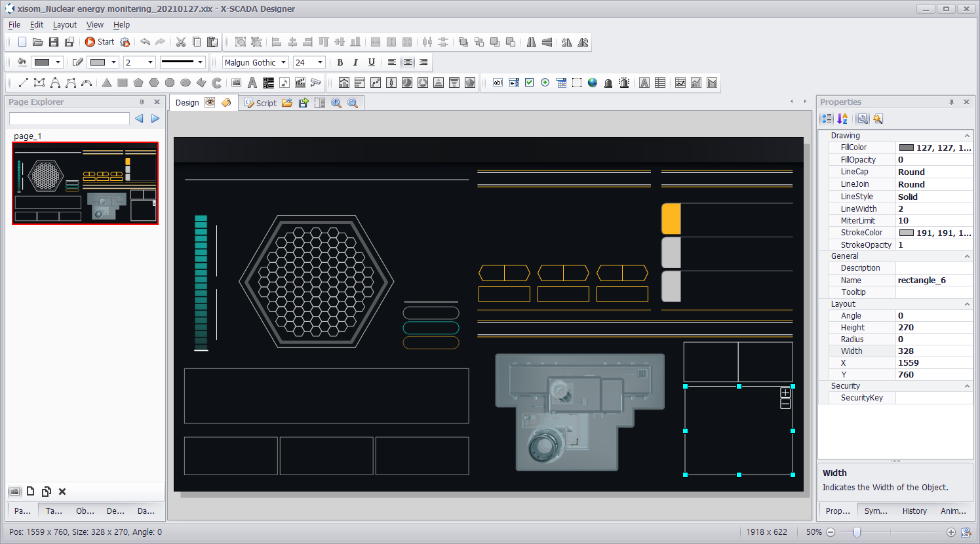
Task: Insert the radio button control from toolbar
Action: pos(545,83)
